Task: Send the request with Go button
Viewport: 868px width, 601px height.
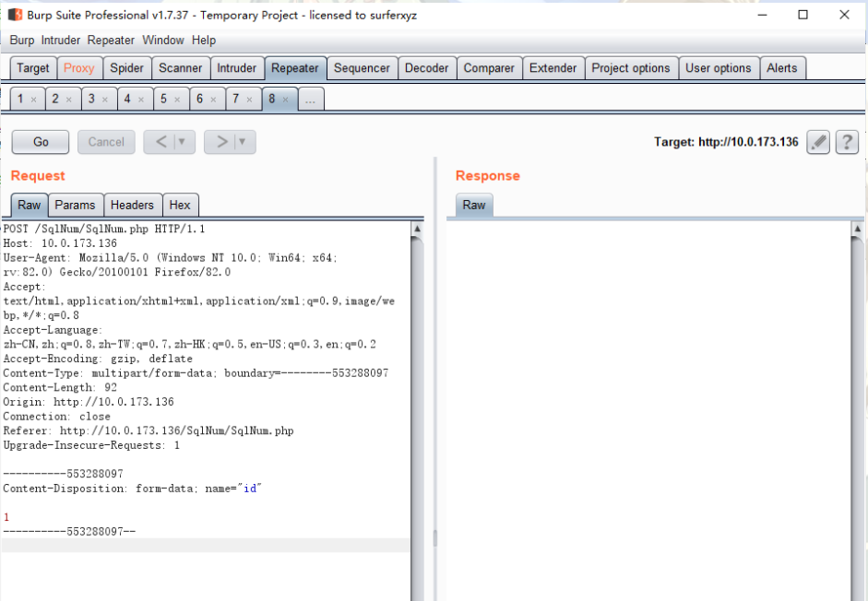Action: point(41,142)
